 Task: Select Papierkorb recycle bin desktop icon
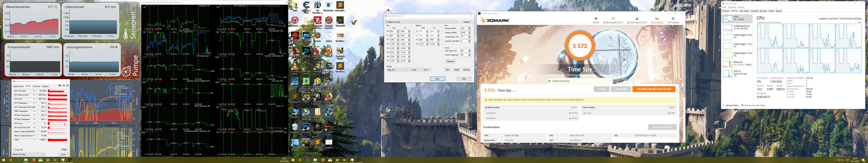click(x=295, y=128)
